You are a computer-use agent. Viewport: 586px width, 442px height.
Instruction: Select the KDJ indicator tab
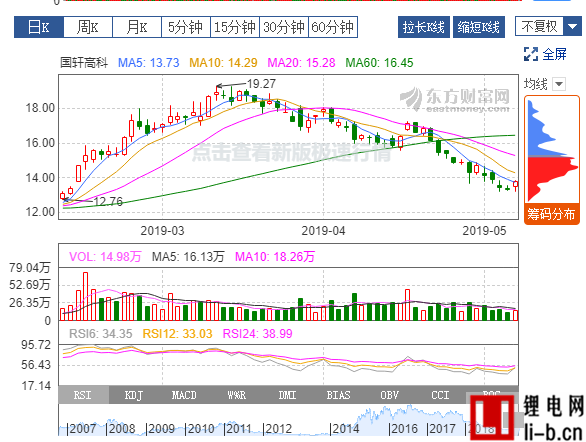(134, 395)
